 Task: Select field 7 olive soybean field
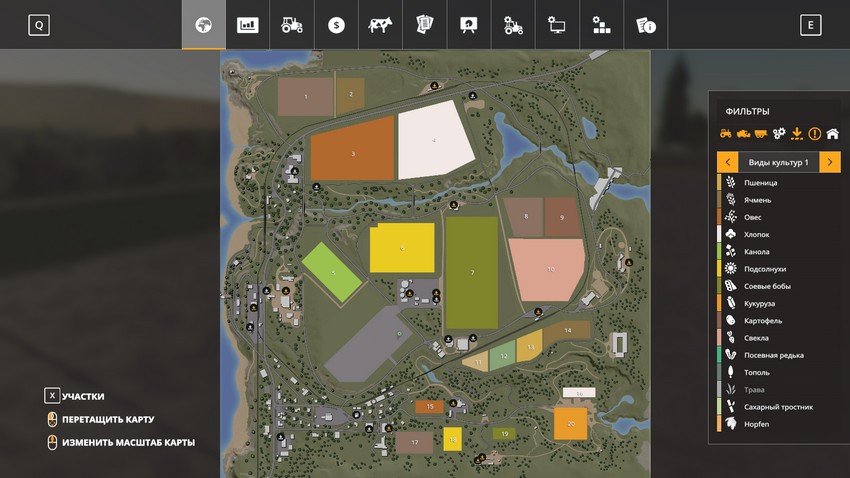click(x=472, y=273)
